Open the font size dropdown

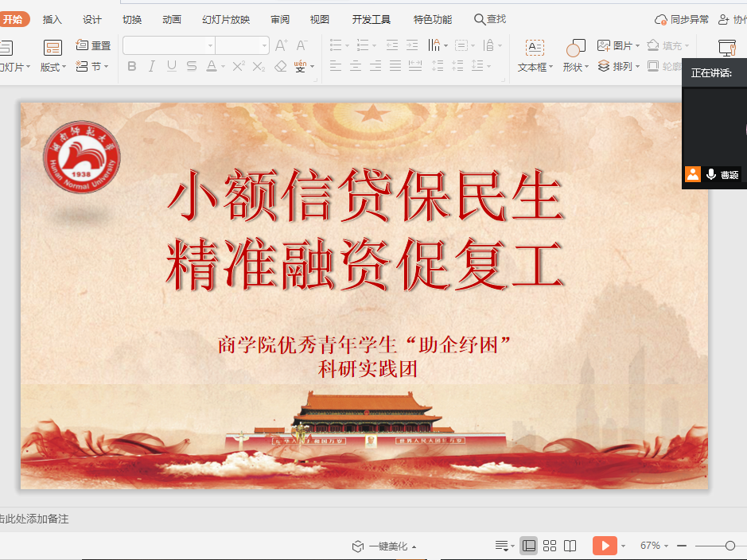click(x=264, y=45)
